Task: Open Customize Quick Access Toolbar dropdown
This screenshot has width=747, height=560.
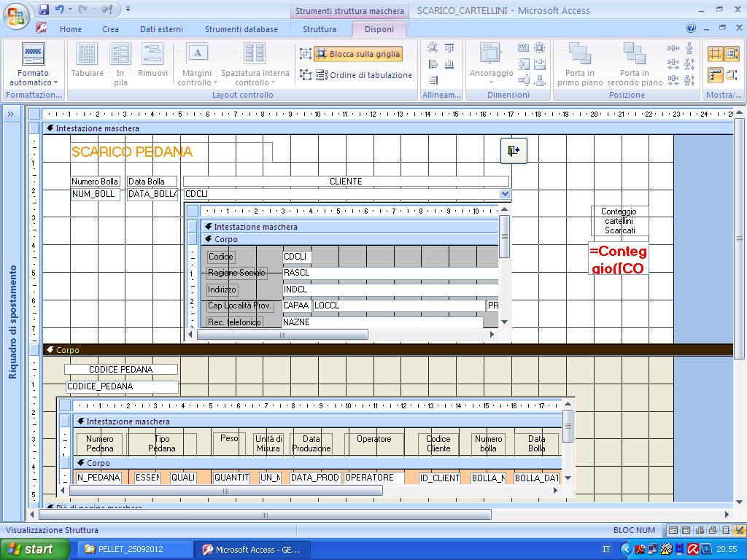Action: [128, 9]
